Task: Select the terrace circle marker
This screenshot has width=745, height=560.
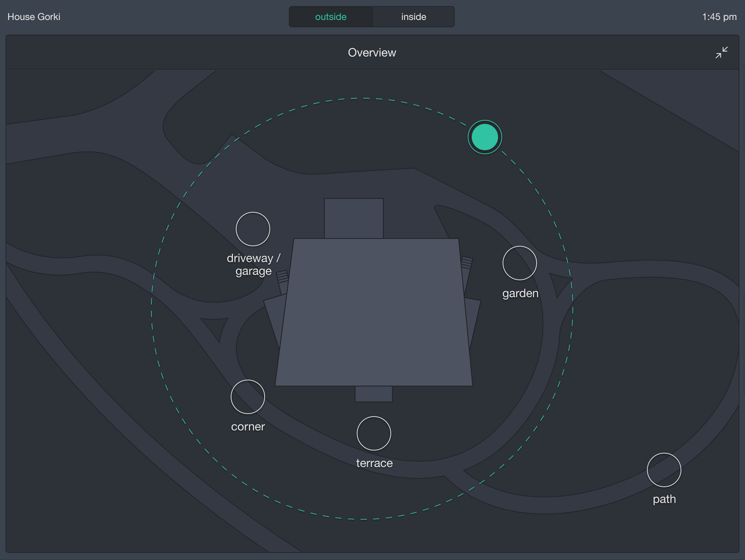Action: click(x=374, y=433)
